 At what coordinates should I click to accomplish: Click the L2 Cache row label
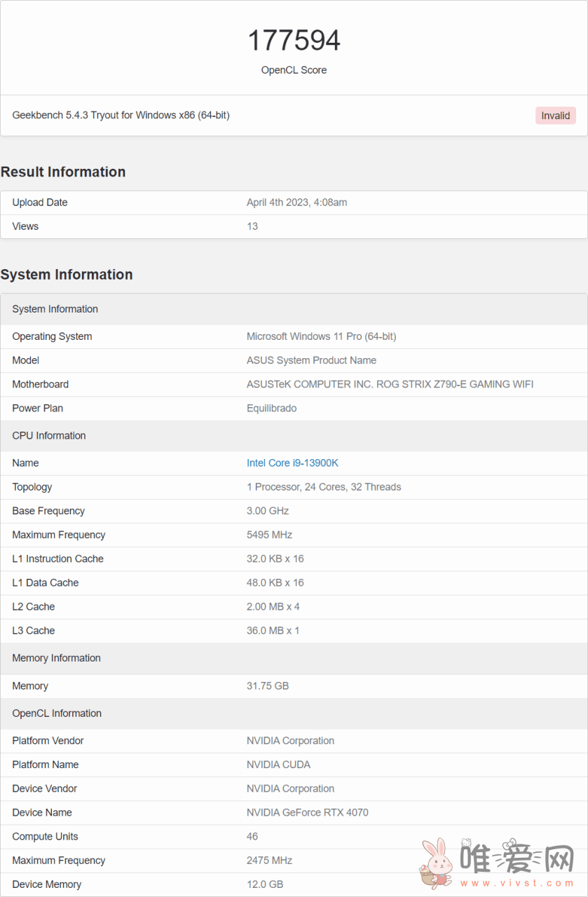(x=34, y=606)
